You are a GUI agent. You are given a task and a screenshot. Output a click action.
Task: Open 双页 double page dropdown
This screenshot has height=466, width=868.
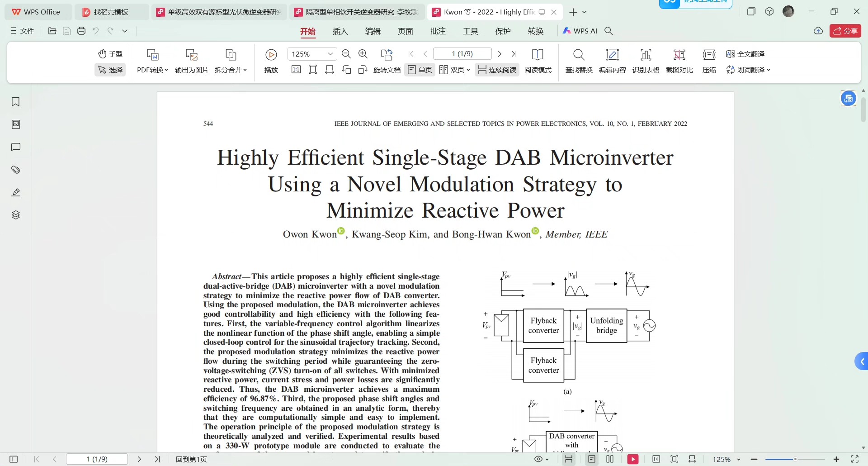(x=455, y=70)
